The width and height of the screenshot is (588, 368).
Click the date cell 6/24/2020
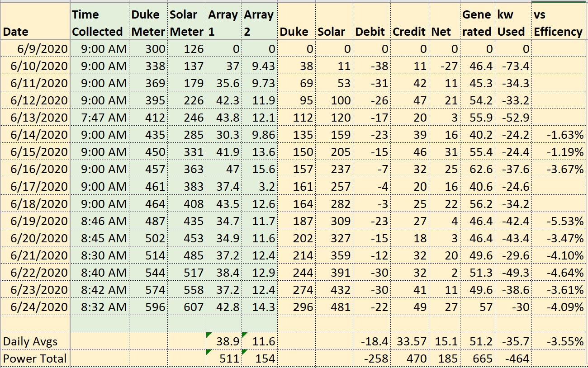(35, 307)
